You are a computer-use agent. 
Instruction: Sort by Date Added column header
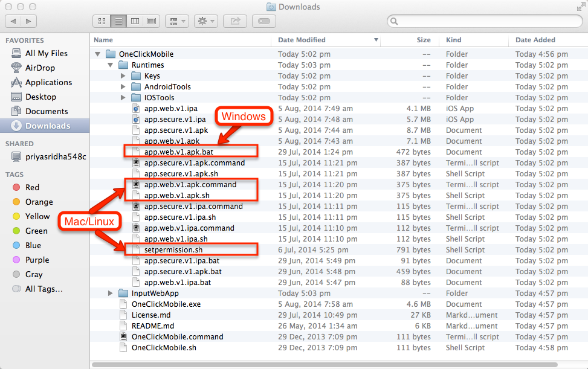pos(535,40)
